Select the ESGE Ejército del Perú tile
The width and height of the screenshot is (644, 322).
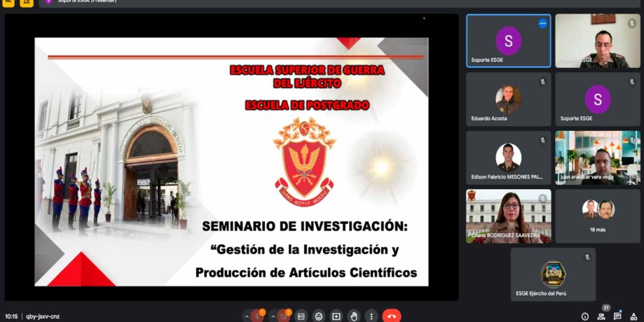click(x=553, y=275)
